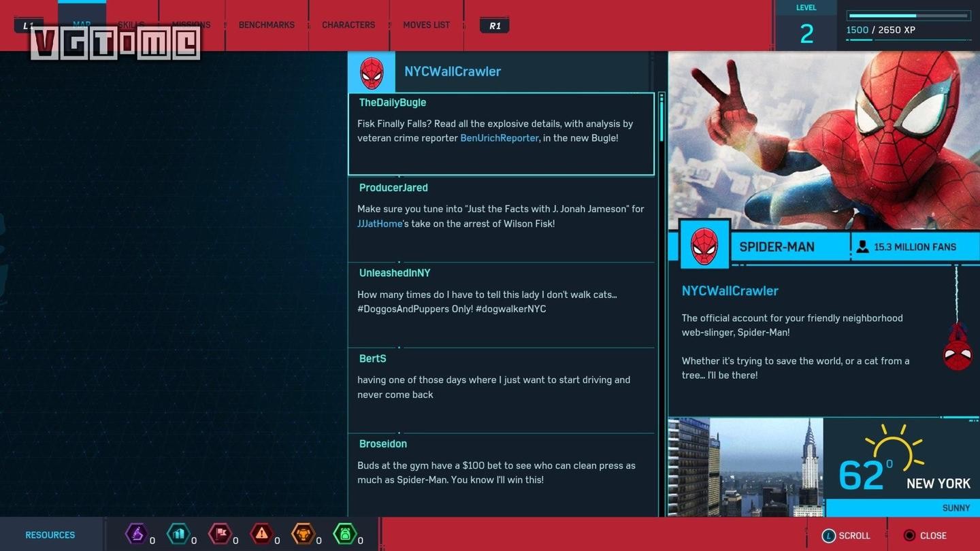Screen dimensions: 980x551
Task: Click the 15.3 MILLION FANS count
Action: (915, 247)
